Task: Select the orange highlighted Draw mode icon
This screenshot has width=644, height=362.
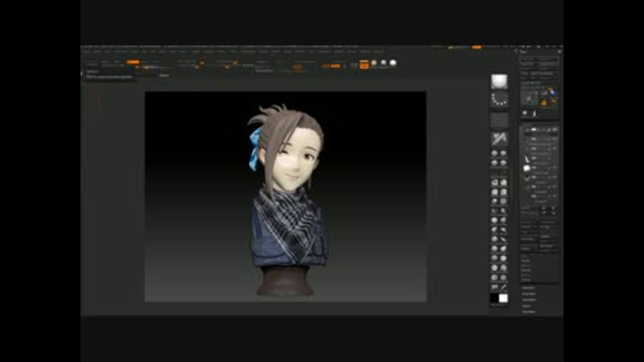Action: point(364,65)
